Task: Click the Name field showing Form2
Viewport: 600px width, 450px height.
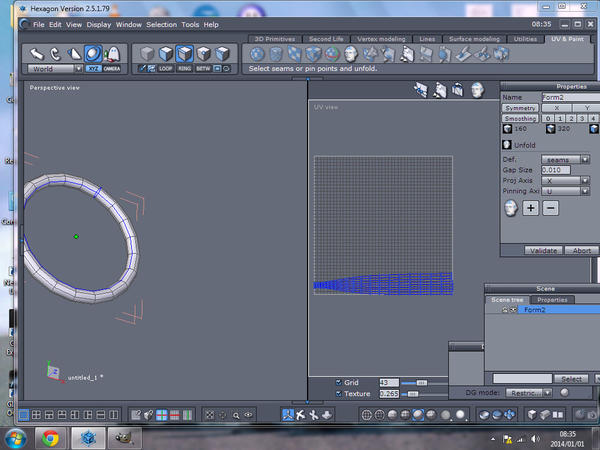Action: [x=571, y=97]
